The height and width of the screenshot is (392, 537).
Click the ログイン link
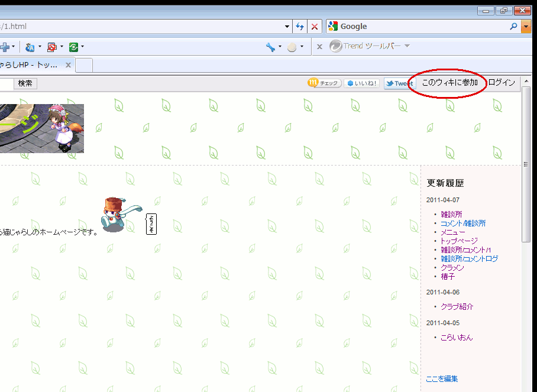(x=502, y=83)
